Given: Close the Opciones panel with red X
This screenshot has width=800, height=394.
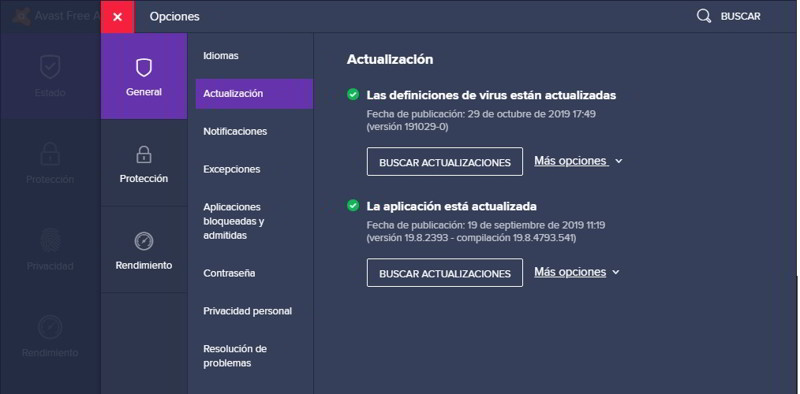Looking at the screenshot, I should click(117, 17).
